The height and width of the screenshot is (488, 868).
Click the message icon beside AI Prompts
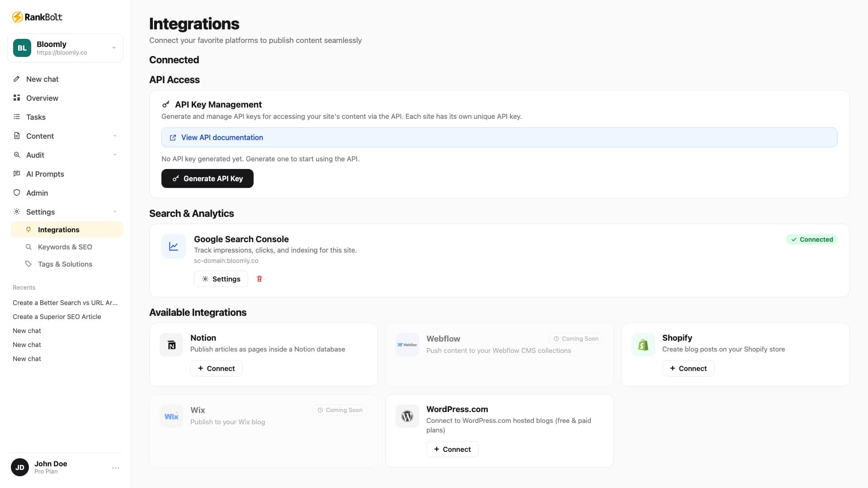(x=17, y=174)
